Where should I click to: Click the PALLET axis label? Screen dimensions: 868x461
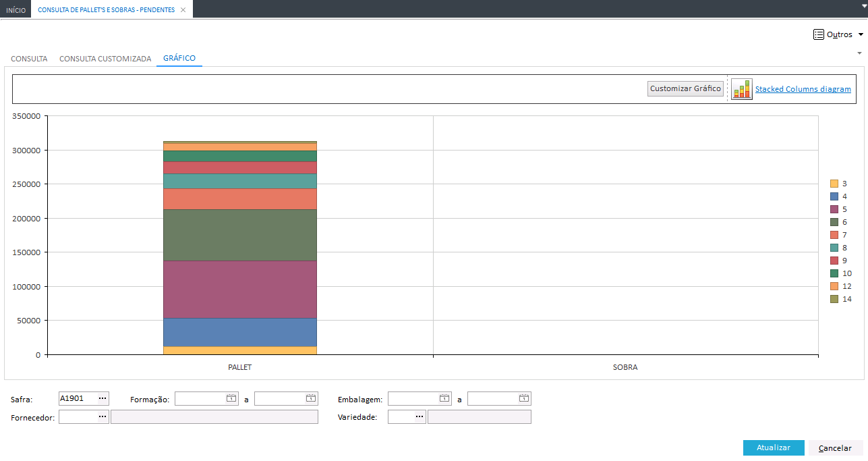coord(240,368)
